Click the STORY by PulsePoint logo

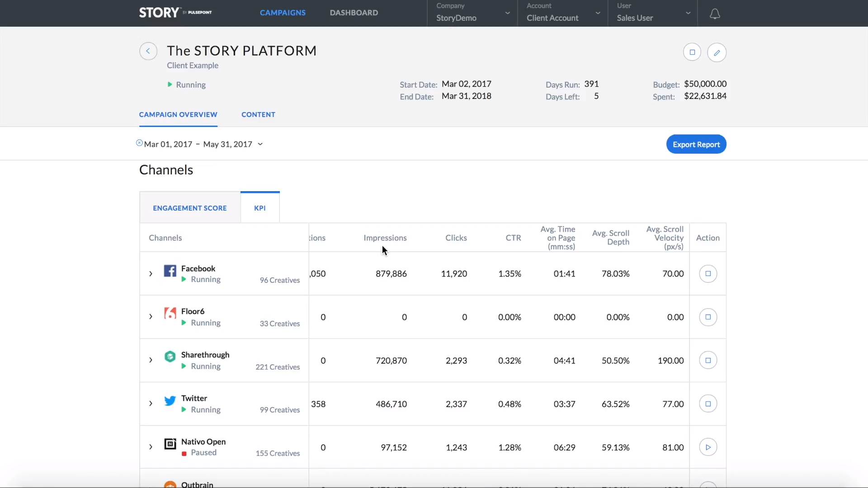pyautogui.click(x=175, y=12)
